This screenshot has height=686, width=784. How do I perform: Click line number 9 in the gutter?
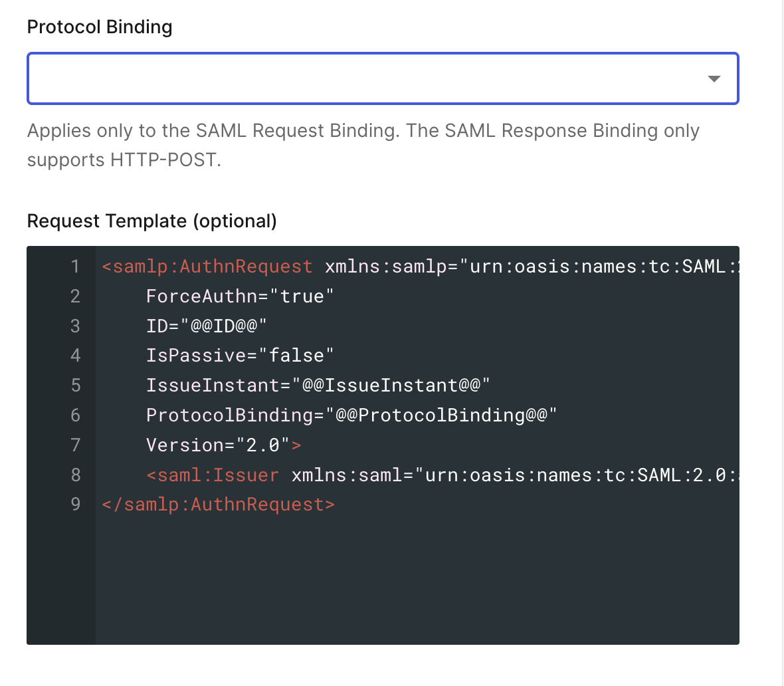click(75, 505)
